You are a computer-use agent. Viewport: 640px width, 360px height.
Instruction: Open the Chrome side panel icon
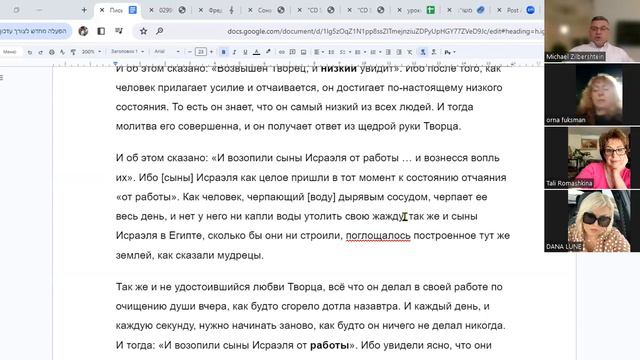coord(101,31)
